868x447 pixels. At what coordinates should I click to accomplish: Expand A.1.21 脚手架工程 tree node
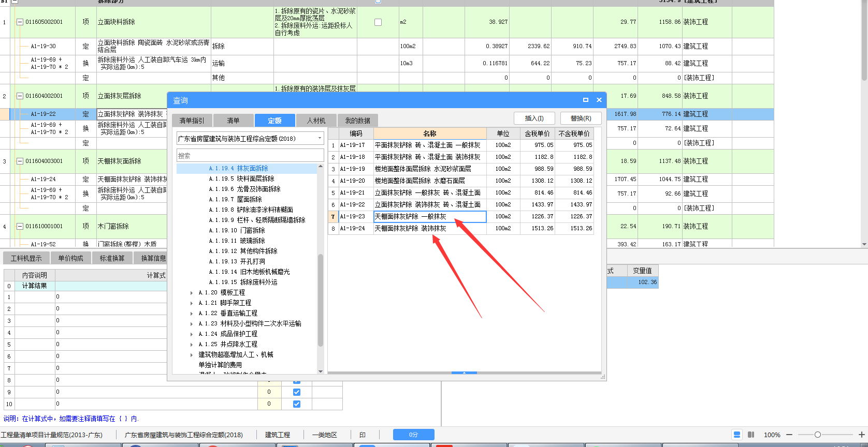192,303
